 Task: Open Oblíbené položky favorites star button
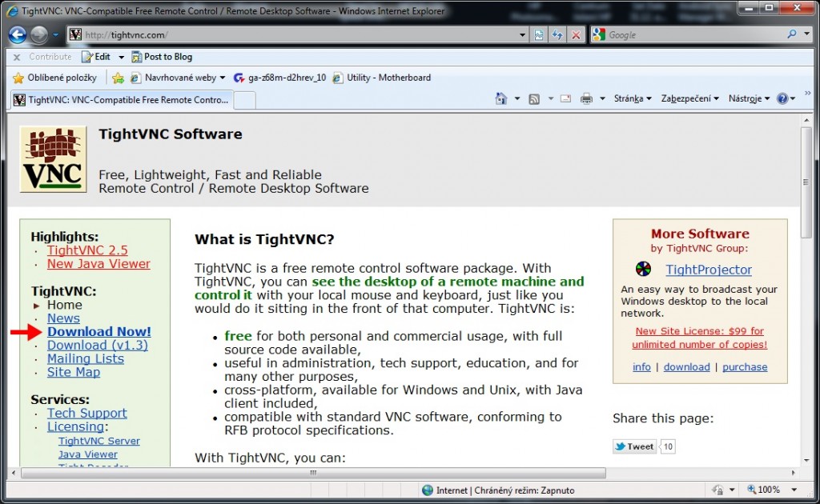pyautogui.click(x=55, y=78)
